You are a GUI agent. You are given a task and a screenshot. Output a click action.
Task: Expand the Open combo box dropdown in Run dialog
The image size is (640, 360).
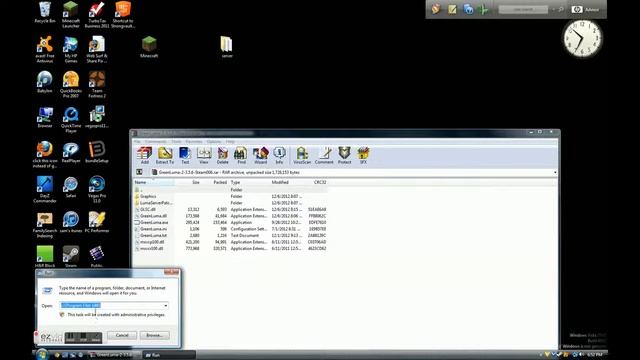[x=165, y=305]
